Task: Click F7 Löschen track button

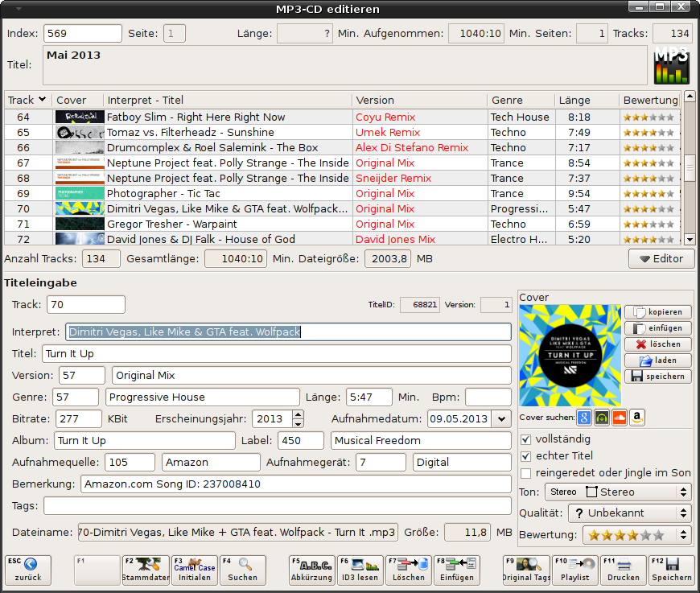Action: pyautogui.click(x=409, y=570)
